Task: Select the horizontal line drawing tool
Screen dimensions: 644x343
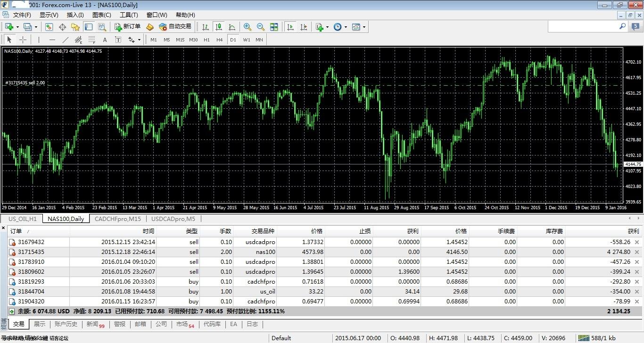Action: pos(52,40)
